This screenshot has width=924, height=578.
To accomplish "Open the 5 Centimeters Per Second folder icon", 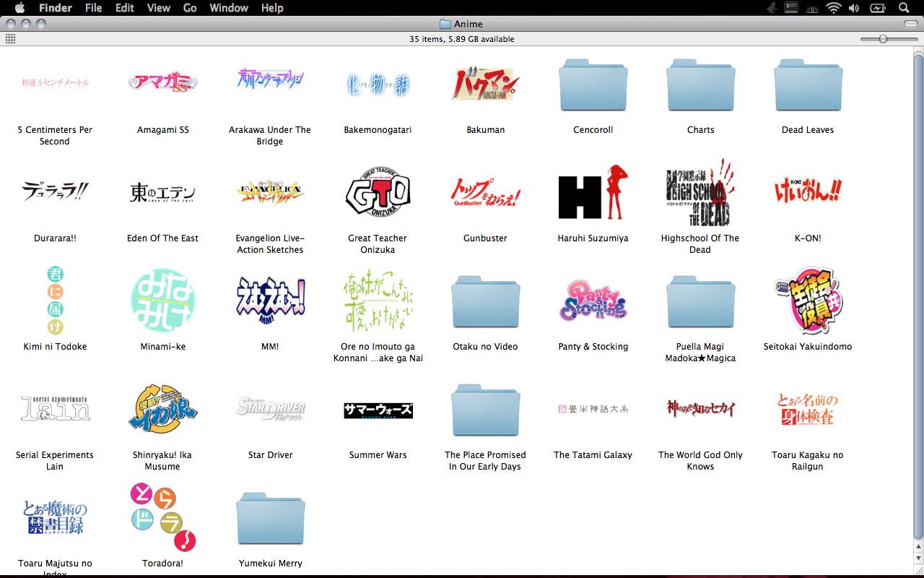I will point(55,82).
